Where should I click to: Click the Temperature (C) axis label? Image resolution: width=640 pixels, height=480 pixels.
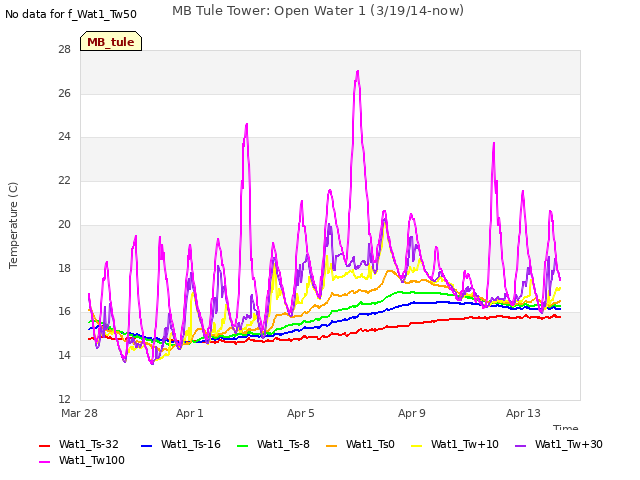(x=13, y=225)
